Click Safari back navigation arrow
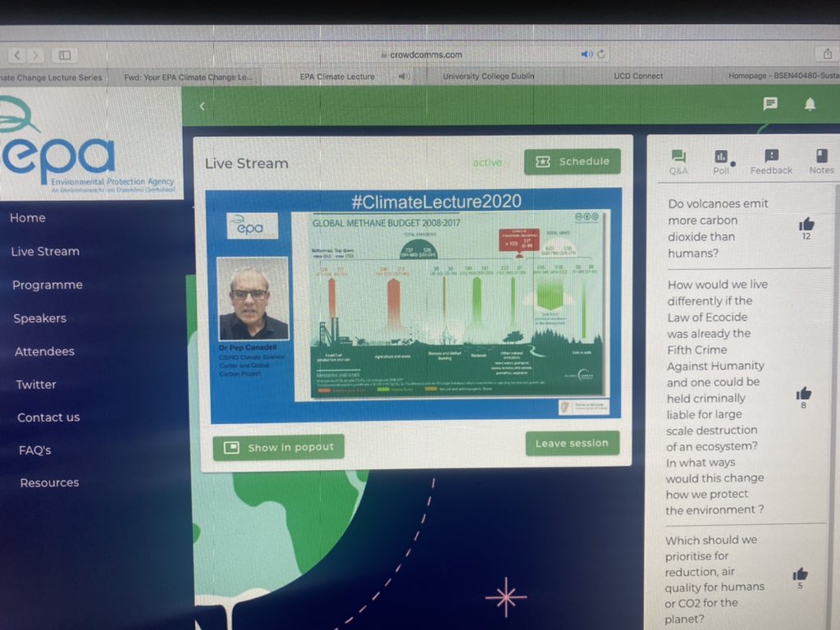Screen dimensions: 840x630 17,55
